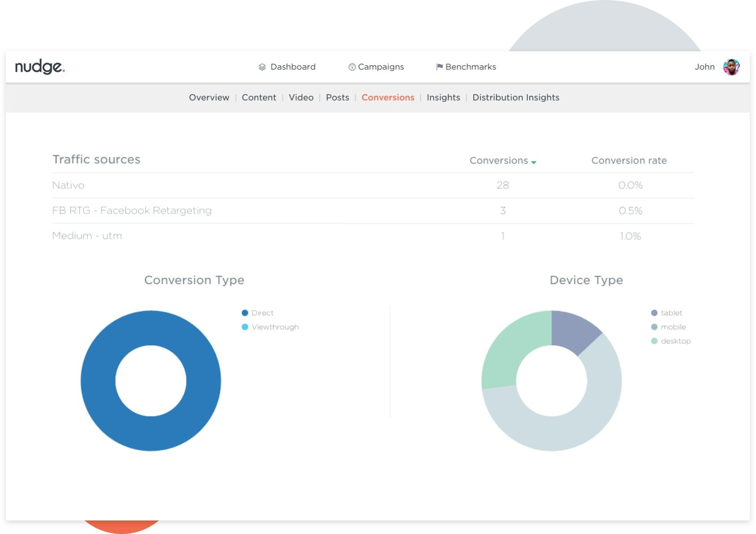Open John's profile avatar
This screenshot has width=756, height=534.
click(731, 67)
